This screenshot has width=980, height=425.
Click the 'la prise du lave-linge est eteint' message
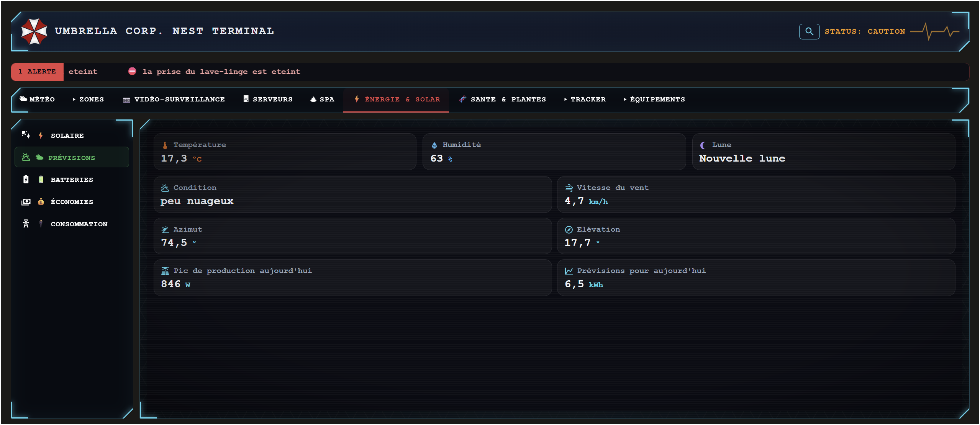click(x=221, y=72)
